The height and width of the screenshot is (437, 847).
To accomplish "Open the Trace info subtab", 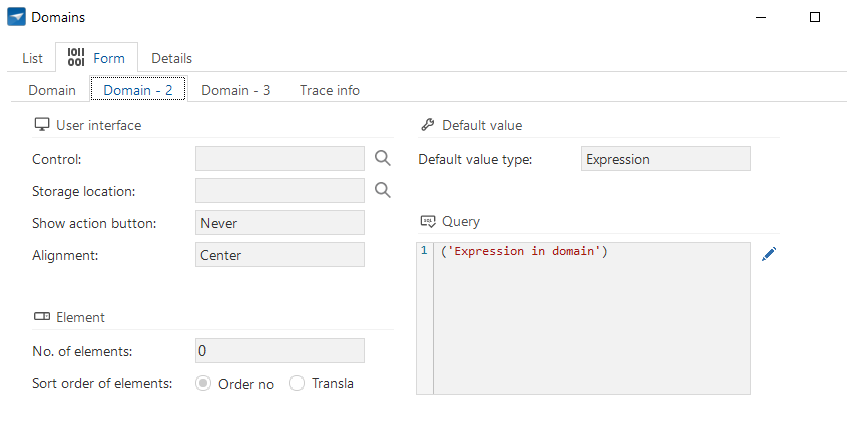I will (330, 90).
